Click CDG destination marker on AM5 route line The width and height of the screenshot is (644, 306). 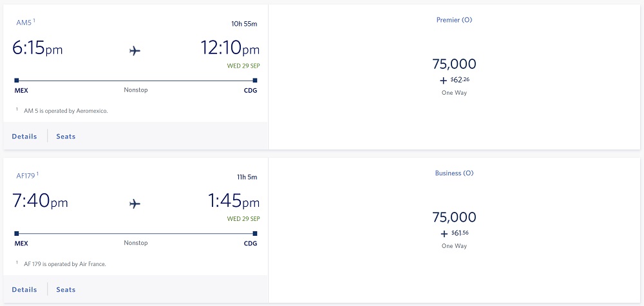[255, 81]
